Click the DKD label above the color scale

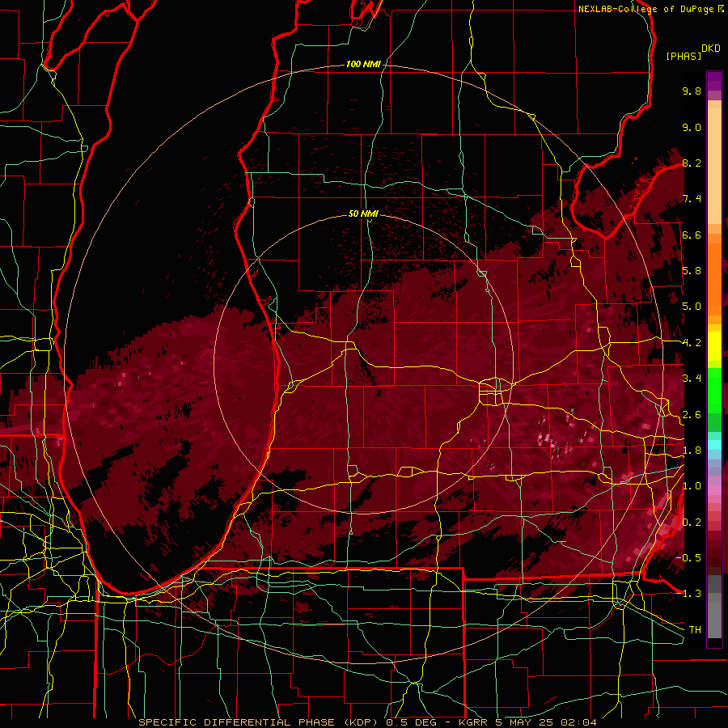[x=711, y=49]
